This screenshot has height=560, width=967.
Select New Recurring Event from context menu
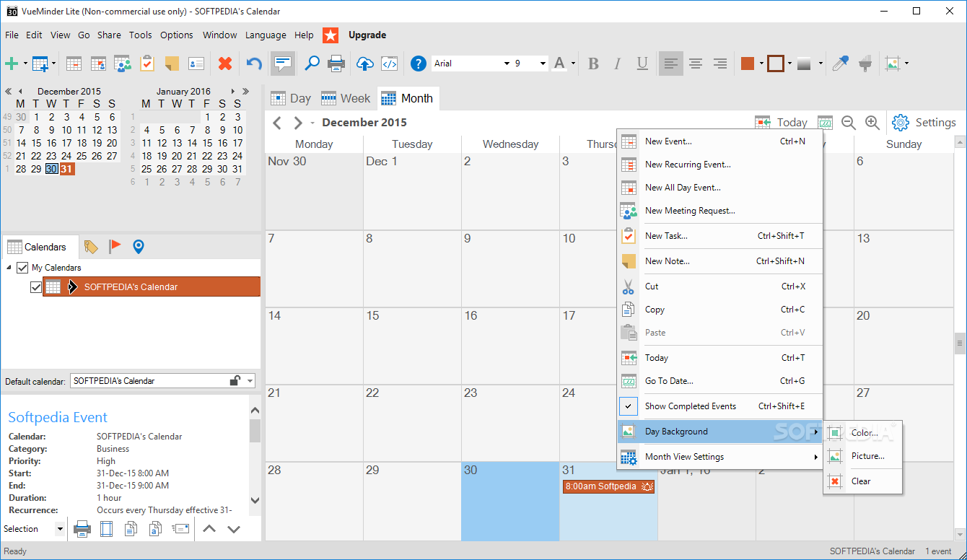[x=688, y=165]
